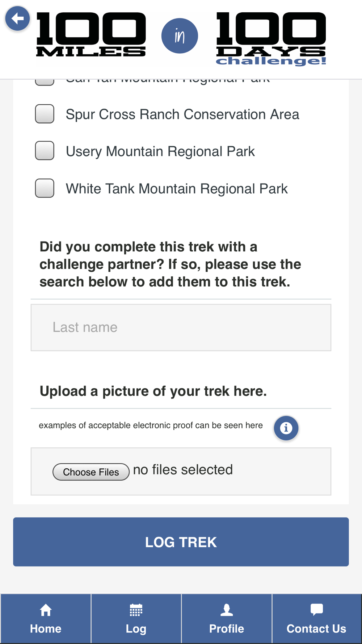Focus the Last name search field
The height and width of the screenshot is (644, 362).
(x=181, y=327)
